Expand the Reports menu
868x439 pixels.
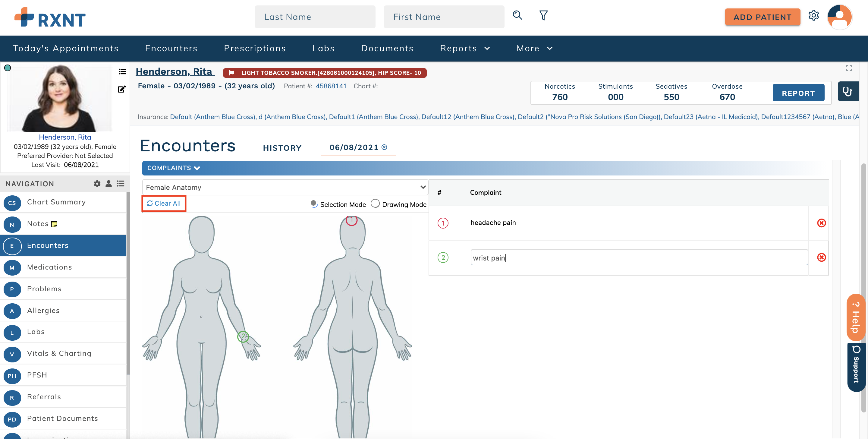(x=465, y=48)
